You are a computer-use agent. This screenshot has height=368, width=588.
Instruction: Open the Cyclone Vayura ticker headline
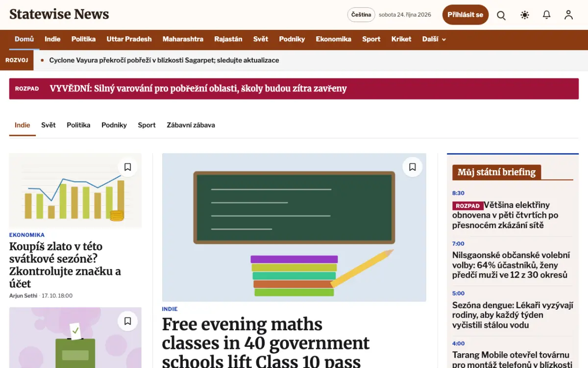(164, 60)
